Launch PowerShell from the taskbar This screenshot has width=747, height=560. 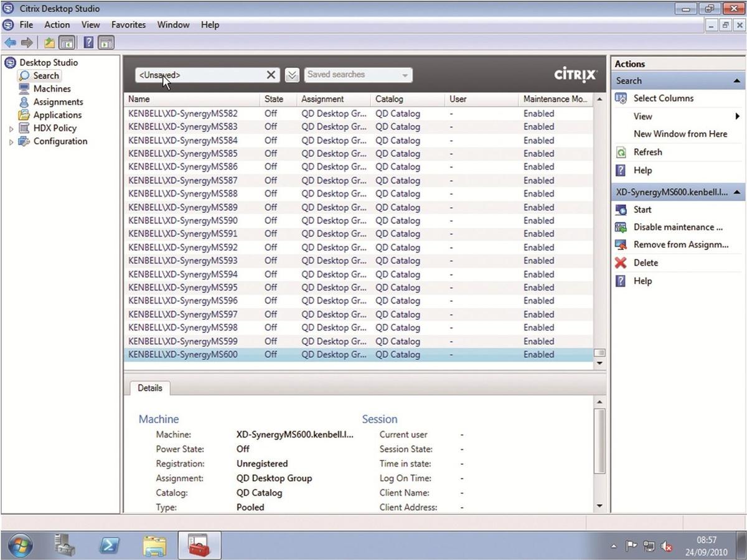click(x=110, y=546)
